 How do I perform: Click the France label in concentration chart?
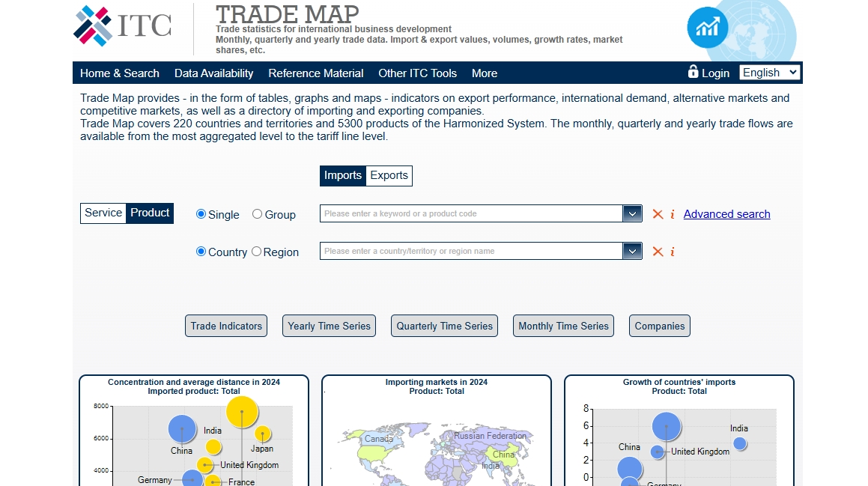point(241,482)
